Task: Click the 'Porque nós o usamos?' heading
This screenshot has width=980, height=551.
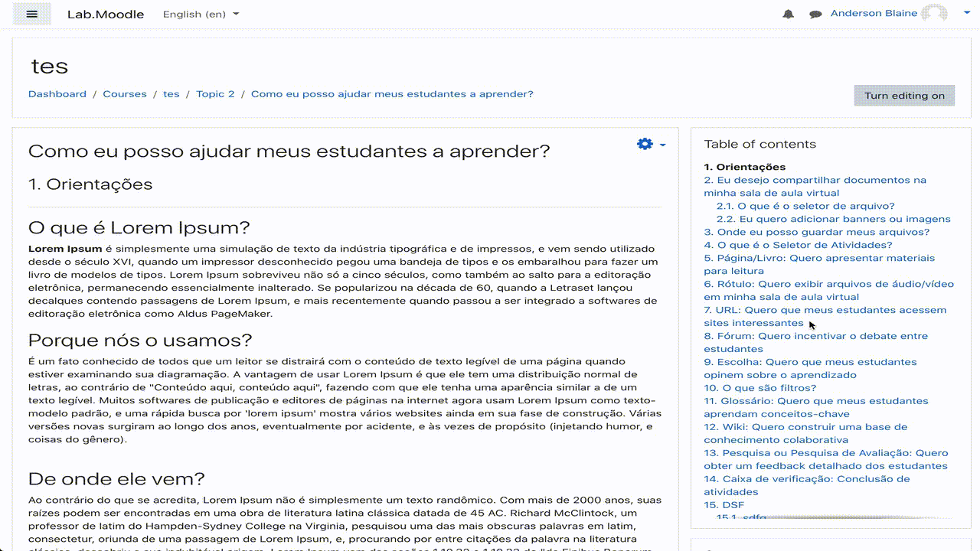Action: (x=140, y=341)
